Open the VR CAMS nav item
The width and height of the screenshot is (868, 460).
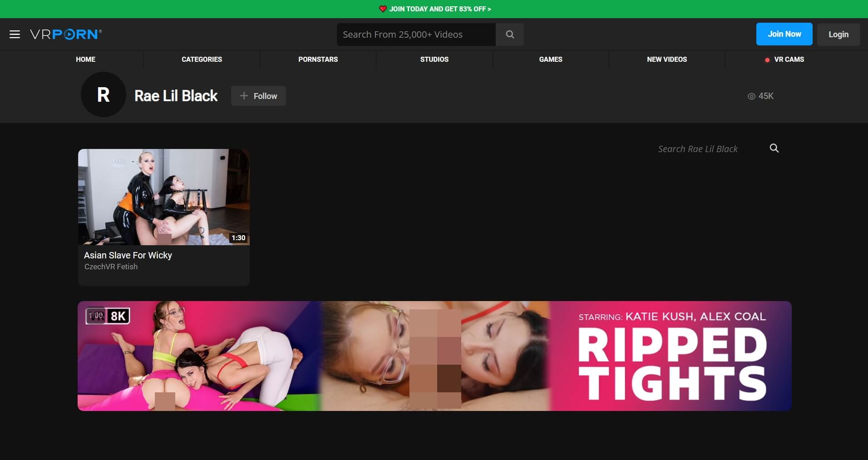click(x=784, y=59)
